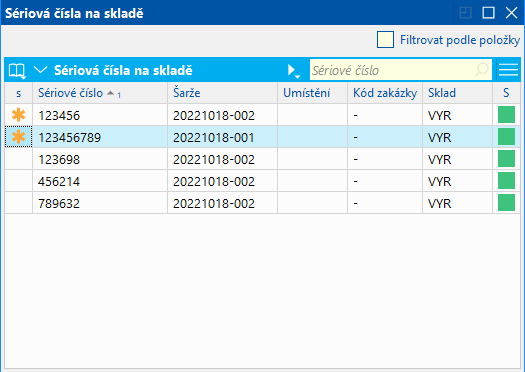Screen dimensions: 525x372
Task: Click the Kód zakázky column header
Action: [x=385, y=93]
